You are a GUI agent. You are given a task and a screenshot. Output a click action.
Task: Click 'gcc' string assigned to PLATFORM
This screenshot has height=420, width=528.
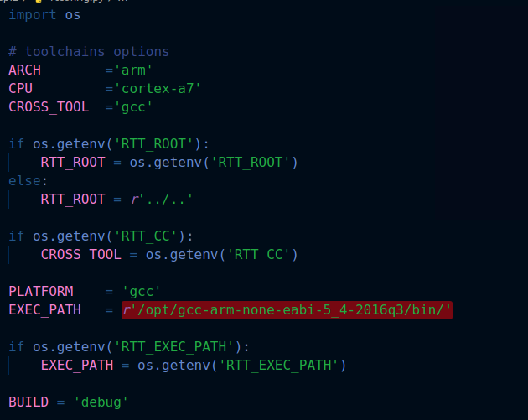[x=141, y=291]
